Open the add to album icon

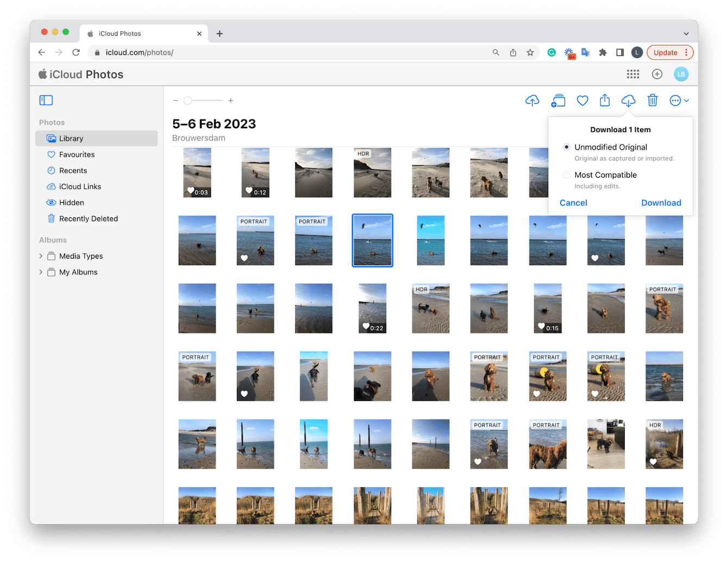click(558, 101)
